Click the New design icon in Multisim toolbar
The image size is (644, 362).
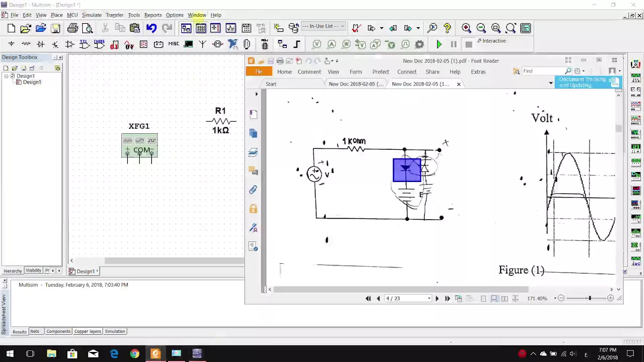pyautogui.click(x=11, y=28)
